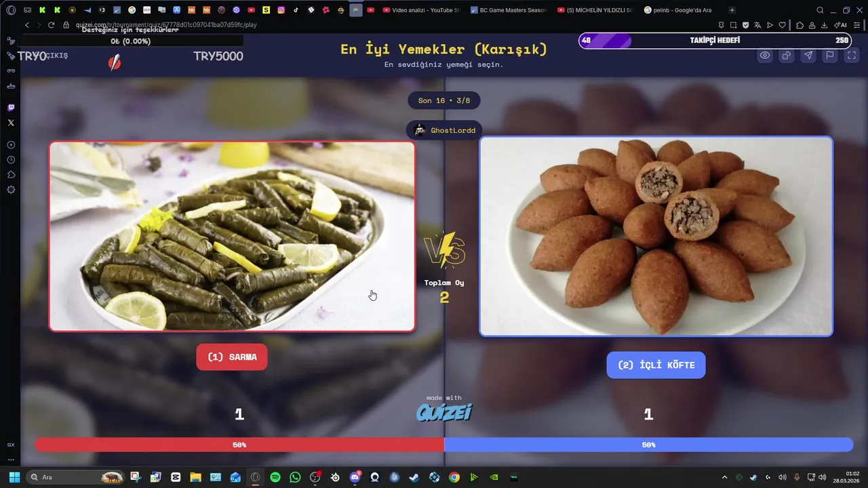Open Spotify from the taskbar
Screen dimensions: 868x488
pyautogui.click(x=275, y=477)
